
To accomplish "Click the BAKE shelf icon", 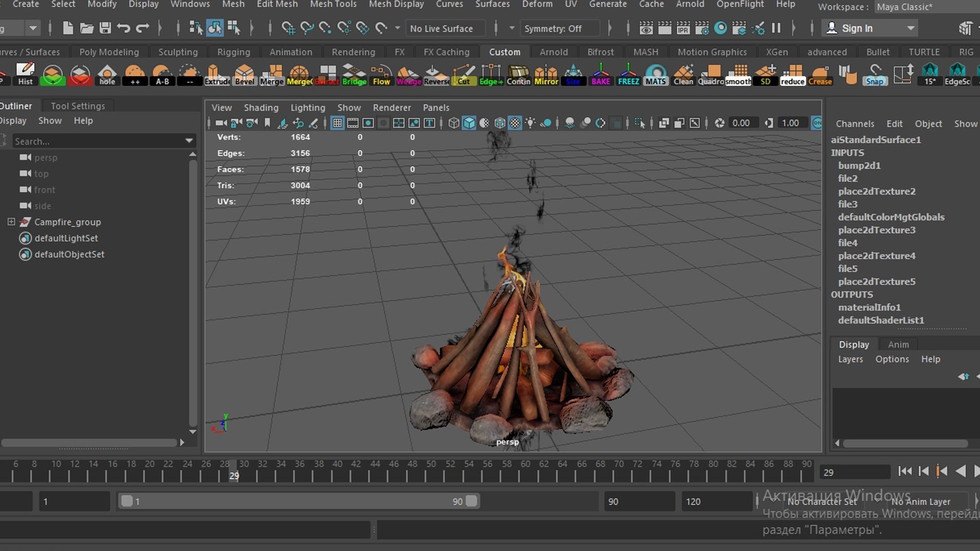I will (601, 74).
